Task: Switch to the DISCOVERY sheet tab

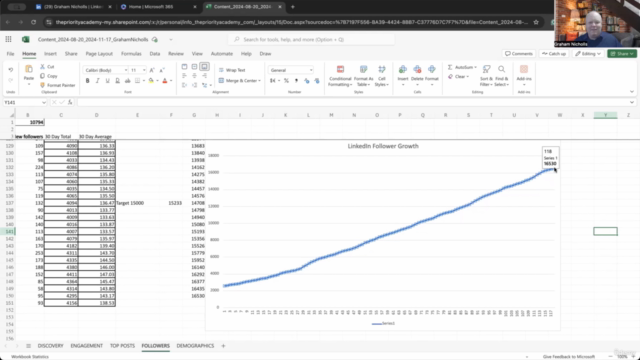Action: 50,346
